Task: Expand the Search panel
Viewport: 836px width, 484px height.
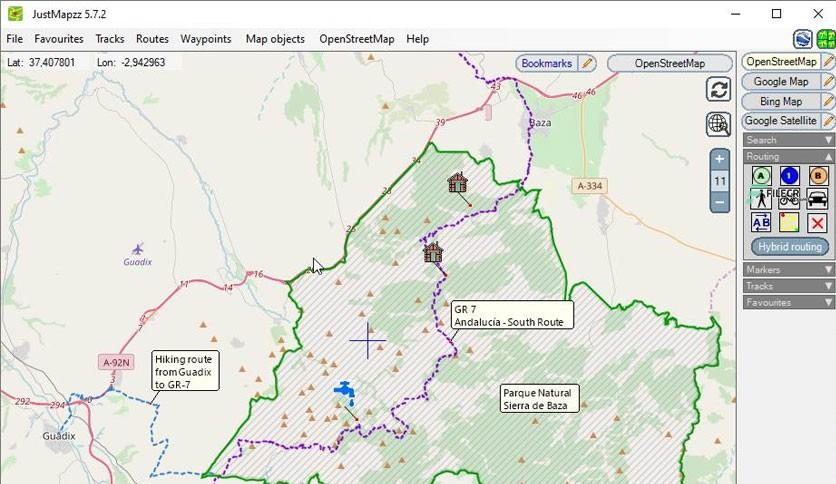Action: pos(788,140)
